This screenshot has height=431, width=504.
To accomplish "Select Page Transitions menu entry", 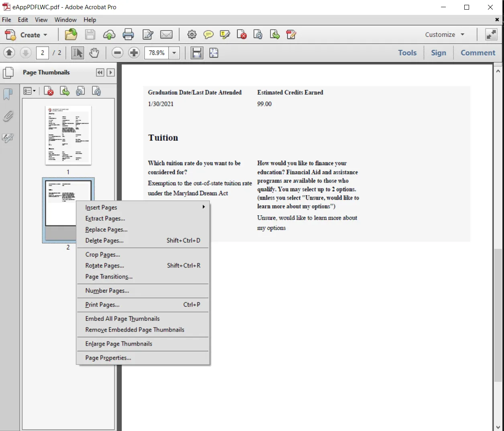I will pos(143,277).
